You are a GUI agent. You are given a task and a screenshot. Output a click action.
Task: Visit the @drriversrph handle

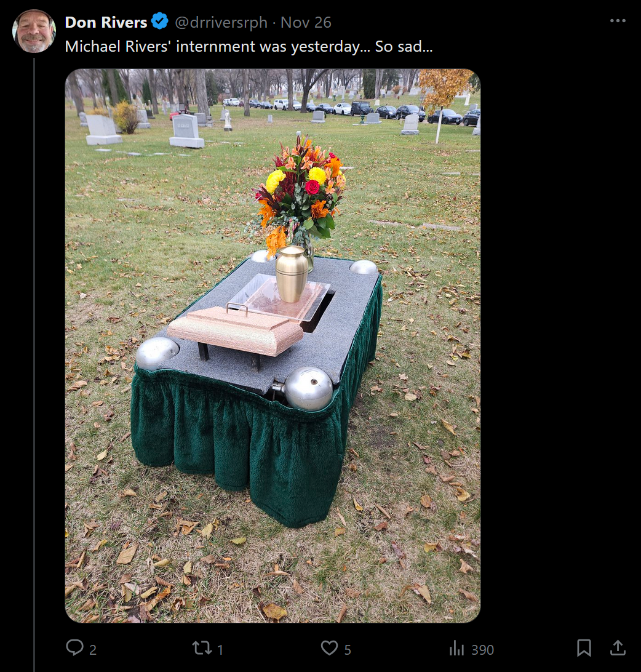221,22
